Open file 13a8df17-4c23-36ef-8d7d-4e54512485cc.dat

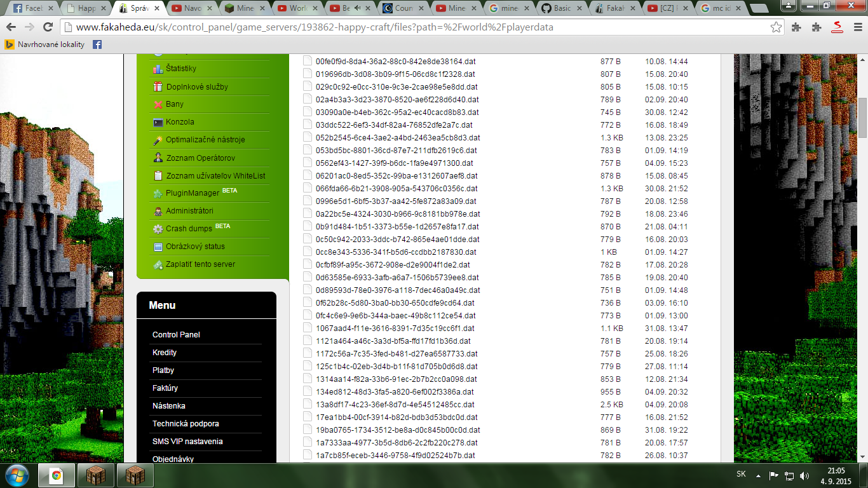click(x=395, y=405)
